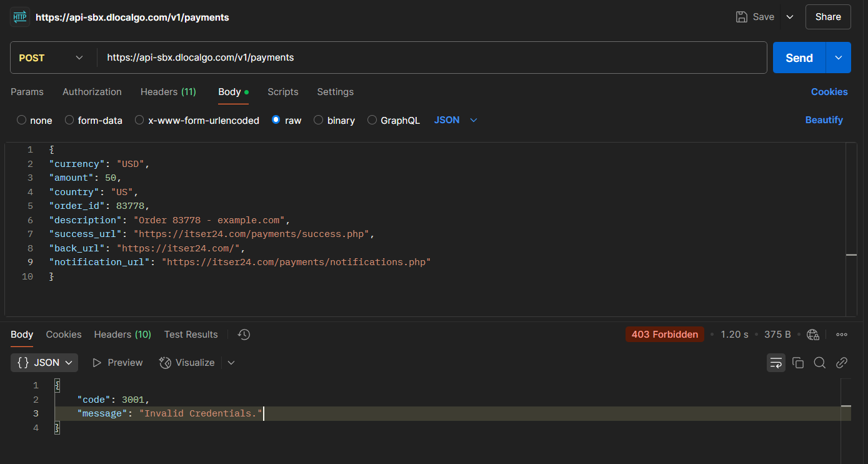The width and height of the screenshot is (868, 464).
Task: Click the Cookies link
Action: click(x=829, y=92)
